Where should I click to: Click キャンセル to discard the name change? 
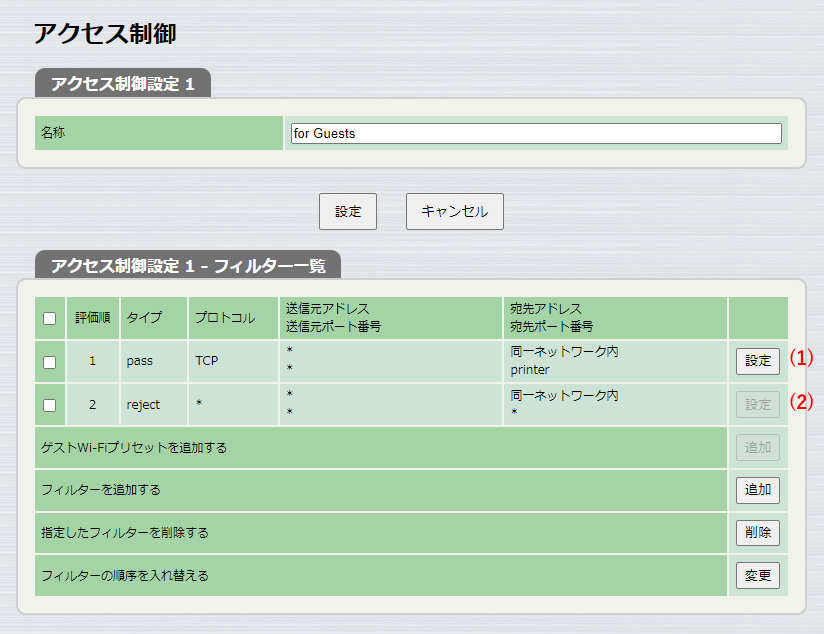(454, 211)
